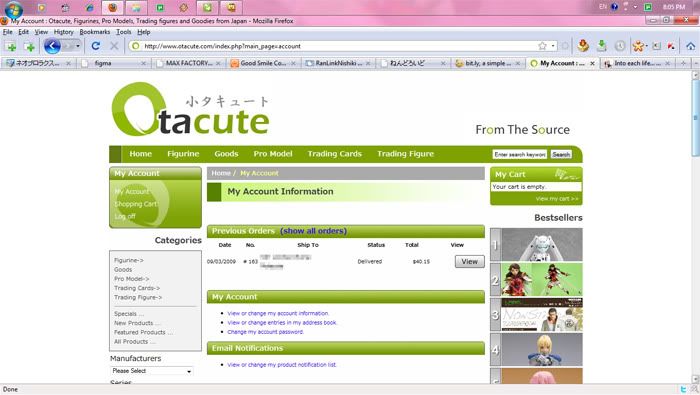Click the sidebar panel toolbar icon
Viewport: 700px width, 395px height.
click(x=656, y=46)
